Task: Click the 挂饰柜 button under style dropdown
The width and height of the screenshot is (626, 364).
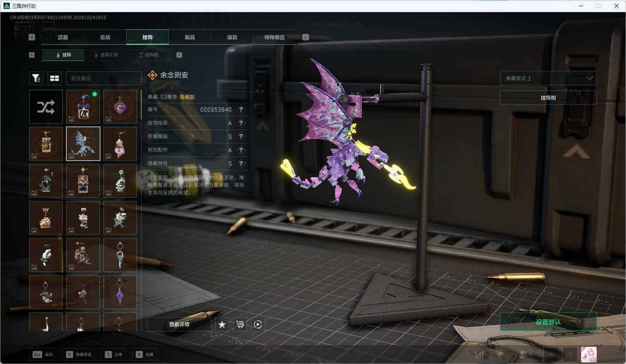Action: 548,98
